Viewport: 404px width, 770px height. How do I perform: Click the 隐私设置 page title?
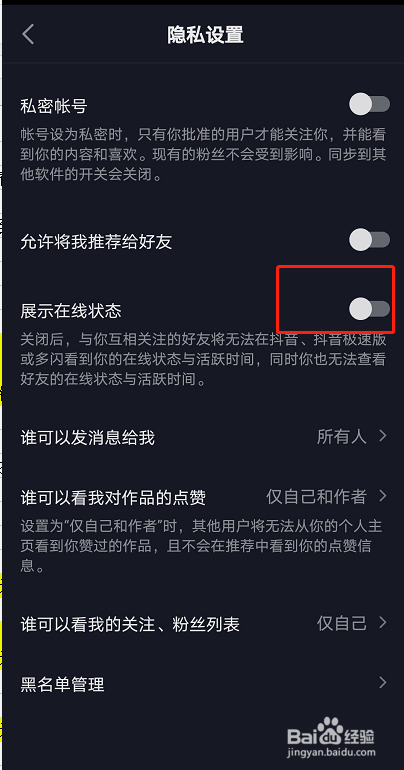pos(205,35)
